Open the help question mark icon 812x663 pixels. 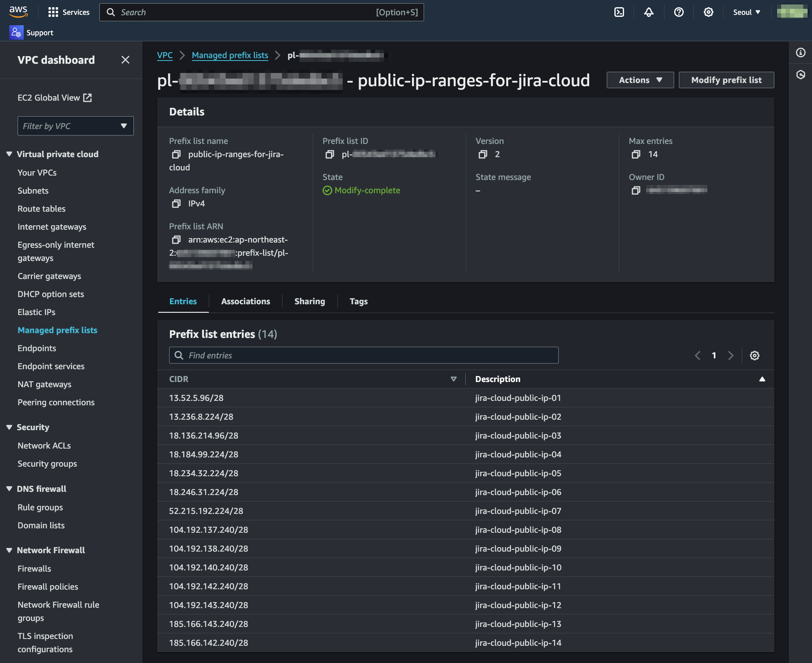679,12
